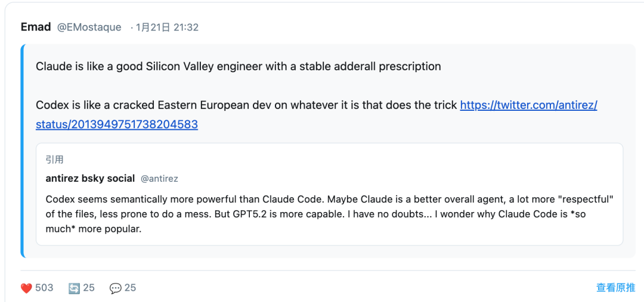Open the twitter.com/antirez status link

tap(528, 105)
